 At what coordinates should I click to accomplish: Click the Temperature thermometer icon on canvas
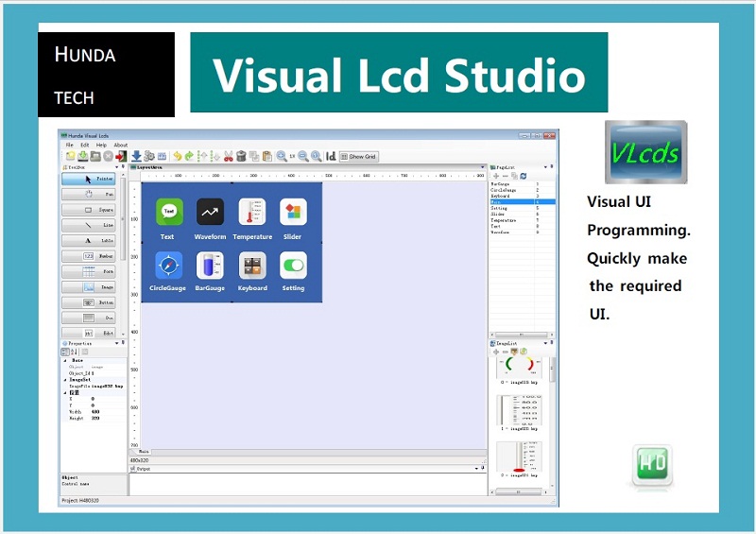click(x=251, y=212)
